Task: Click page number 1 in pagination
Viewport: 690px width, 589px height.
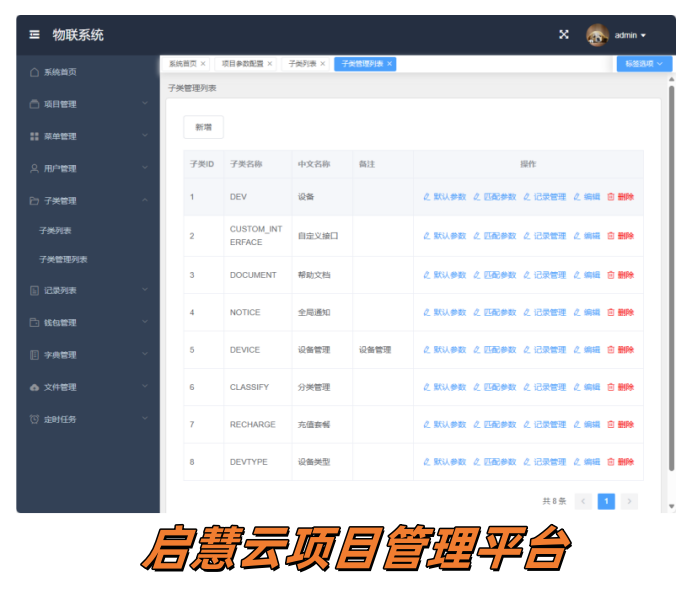Action: click(606, 501)
